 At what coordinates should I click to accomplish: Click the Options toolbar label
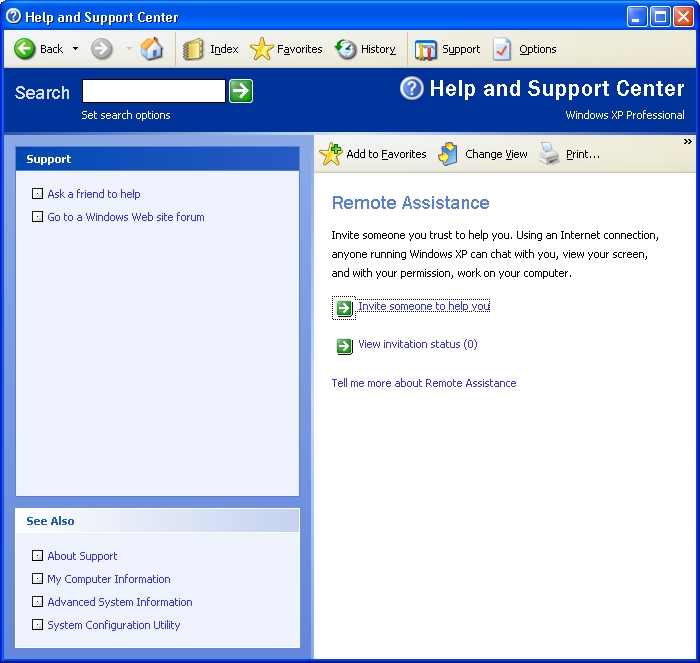pos(538,49)
